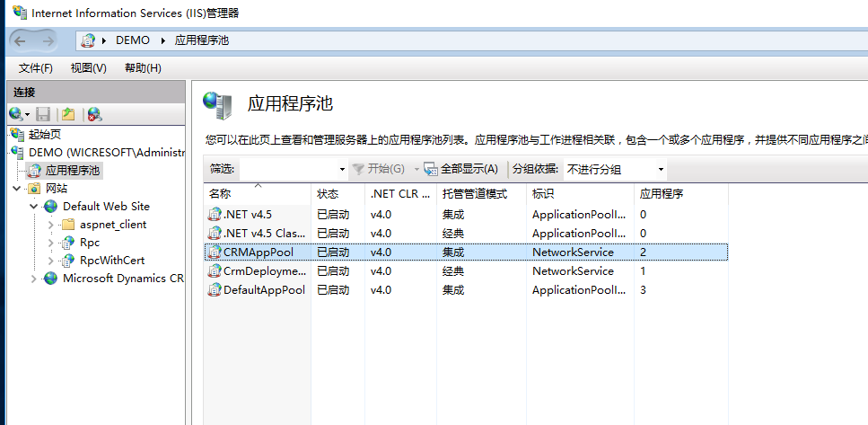Screen dimensions: 868x425
Task: Click 经典 pipeline mode of .NET v4.5 Classic row
Action: 452,234
